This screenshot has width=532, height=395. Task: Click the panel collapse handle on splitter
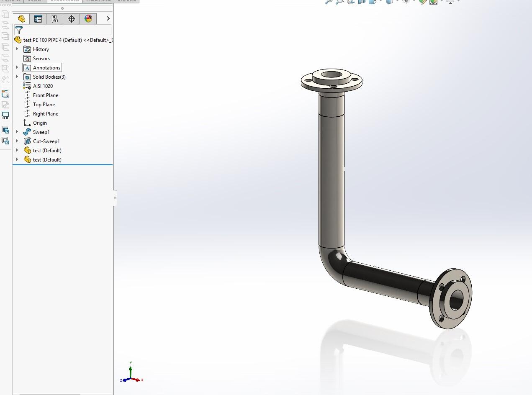(115, 198)
